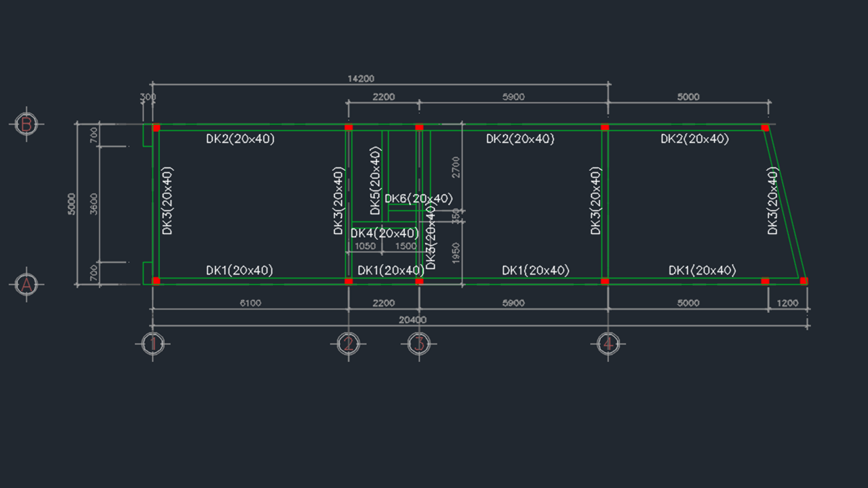Select DK2(20x40) label right of axis 4
The height and width of the screenshot is (488, 868).
pos(695,139)
